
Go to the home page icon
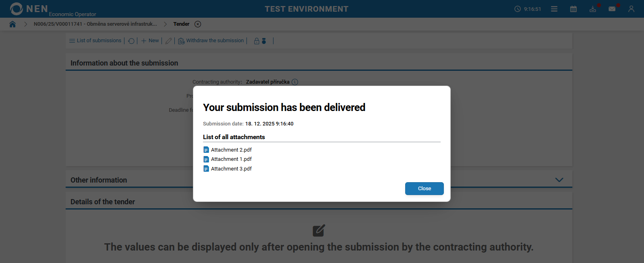click(x=12, y=24)
